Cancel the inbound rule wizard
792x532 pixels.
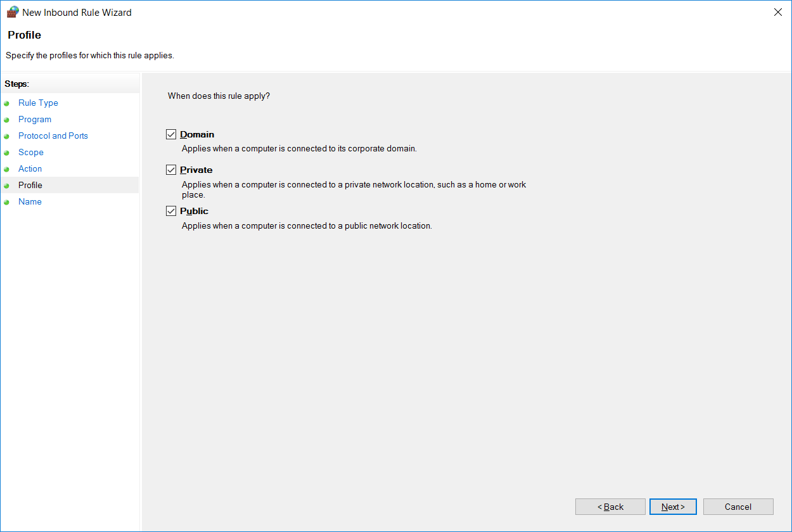point(738,507)
